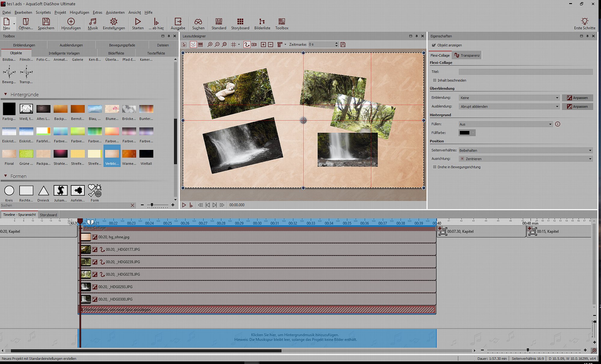This screenshot has height=364, width=601.
Task: Click the black Füllfarbe color swatch
Action: tap(465, 133)
